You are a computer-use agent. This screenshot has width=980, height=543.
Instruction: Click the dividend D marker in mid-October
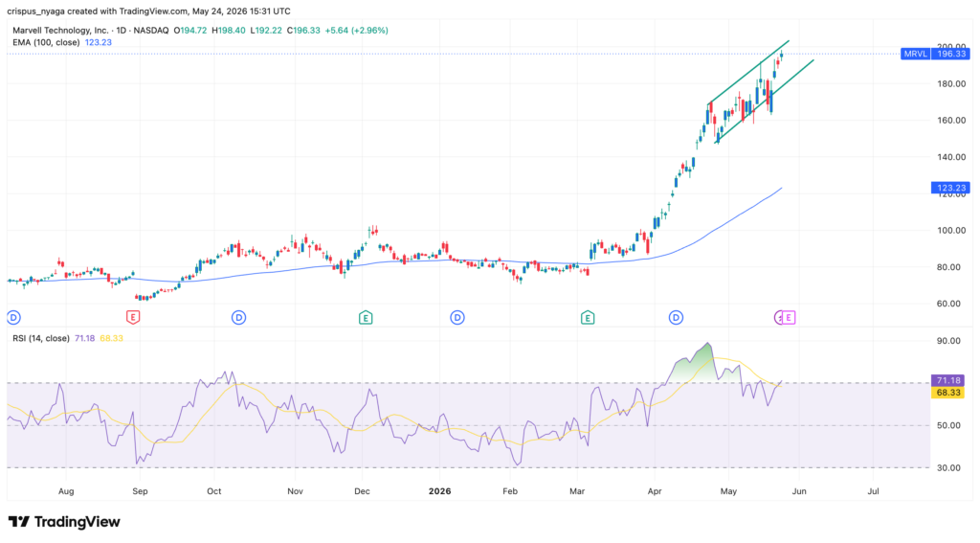[238, 318]
